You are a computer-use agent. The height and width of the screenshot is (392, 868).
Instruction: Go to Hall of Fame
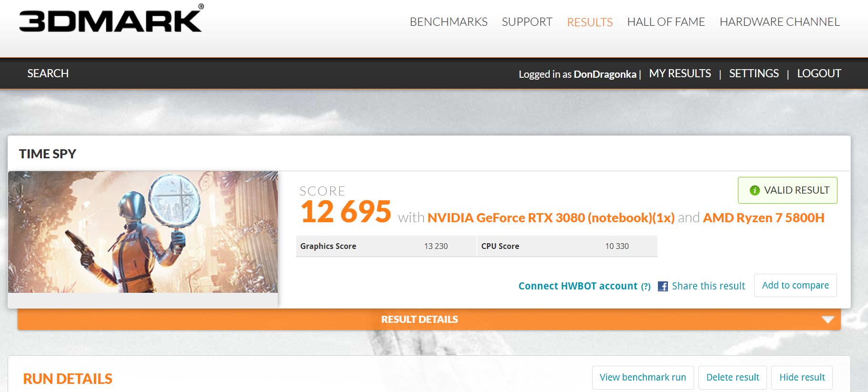pos(666,22)
